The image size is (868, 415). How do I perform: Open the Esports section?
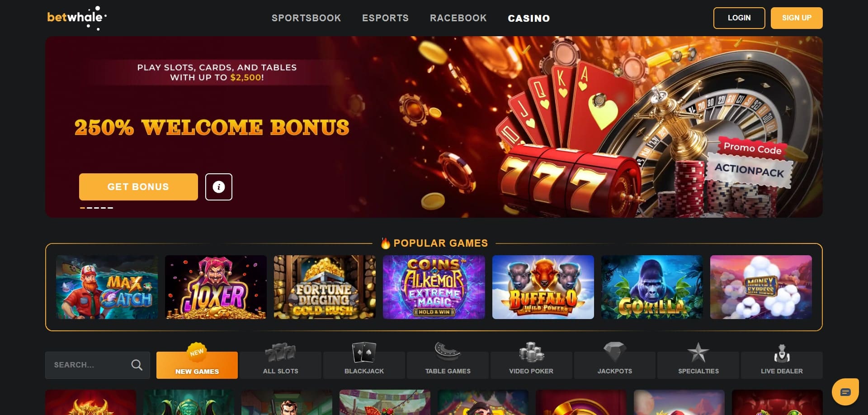[385, 18]
